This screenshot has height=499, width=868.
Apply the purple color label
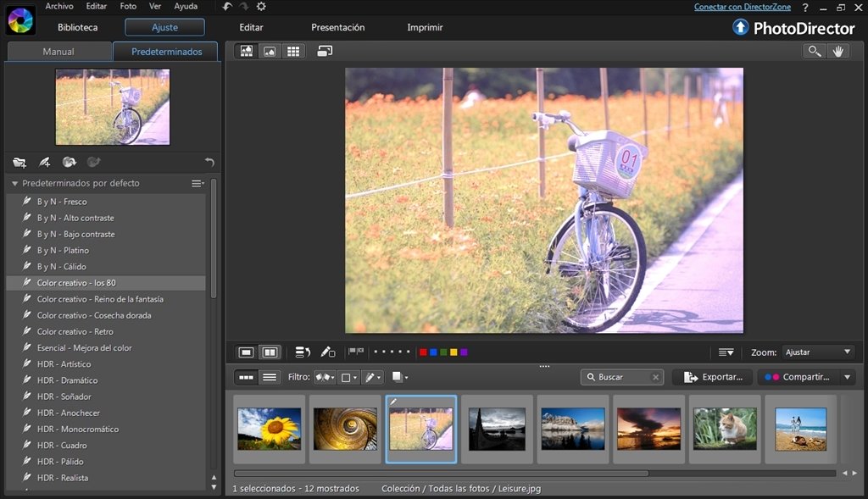(x=464, y=352)
